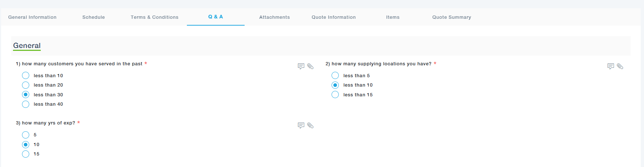
Task: Open comment icon for customers served question
Action: 301,66
